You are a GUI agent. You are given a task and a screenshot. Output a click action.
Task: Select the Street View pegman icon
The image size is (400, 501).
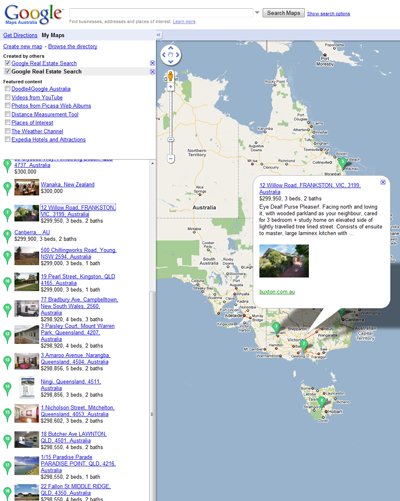[170, 76]
